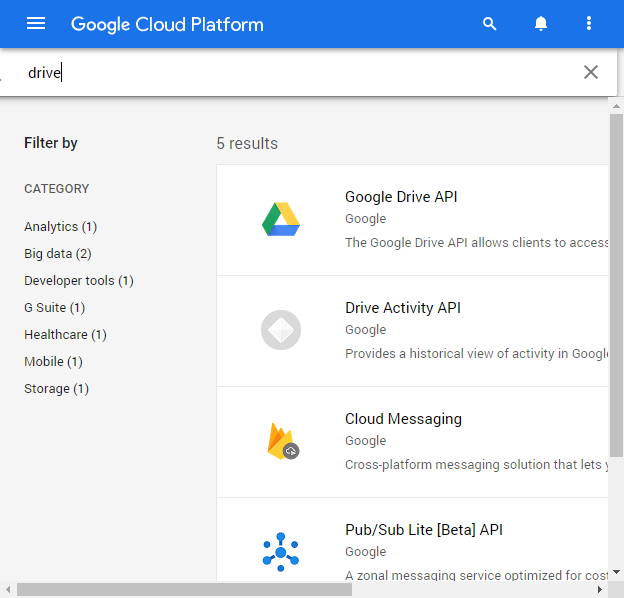
Task: Filter by Big data (2) category
Action: 58,254
